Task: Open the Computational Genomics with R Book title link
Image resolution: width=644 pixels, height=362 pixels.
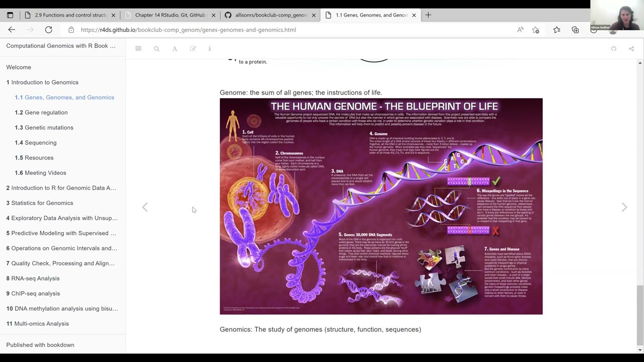Action: [x=61, y=46]
